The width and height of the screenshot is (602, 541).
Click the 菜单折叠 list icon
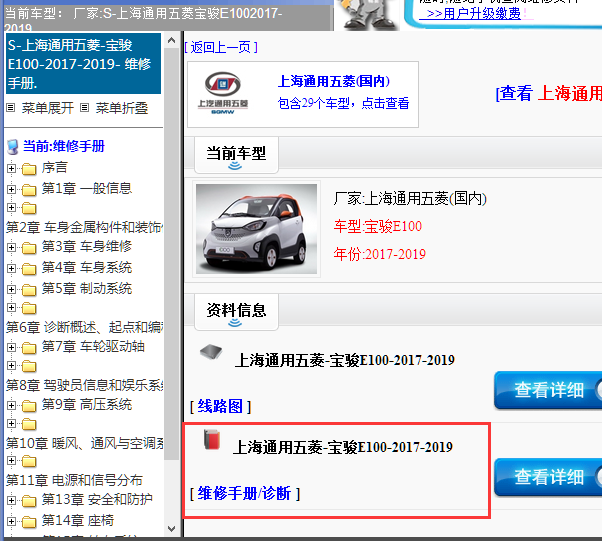pyautogui.click(x=84, y=108)
